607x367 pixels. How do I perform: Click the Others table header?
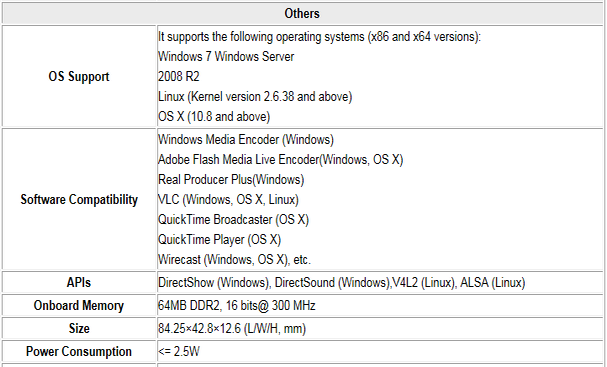[x=302, y=14]
